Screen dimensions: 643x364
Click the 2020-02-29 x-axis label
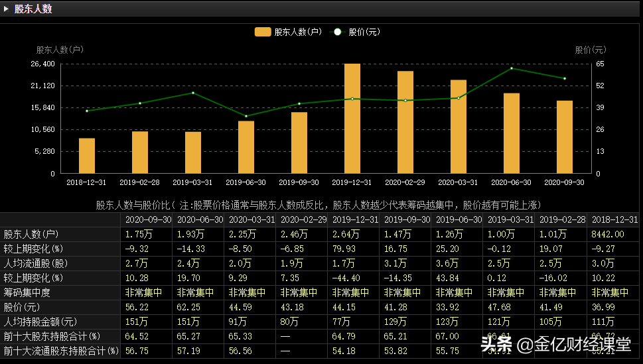point(405,182)
